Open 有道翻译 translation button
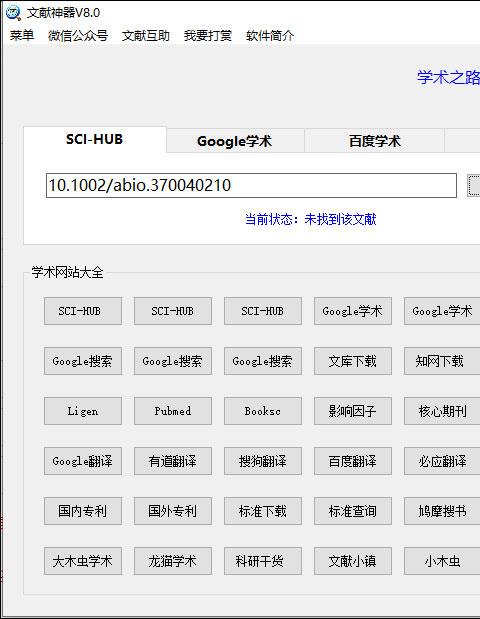The width and height of the screenshot is (480, 619). 173,461
